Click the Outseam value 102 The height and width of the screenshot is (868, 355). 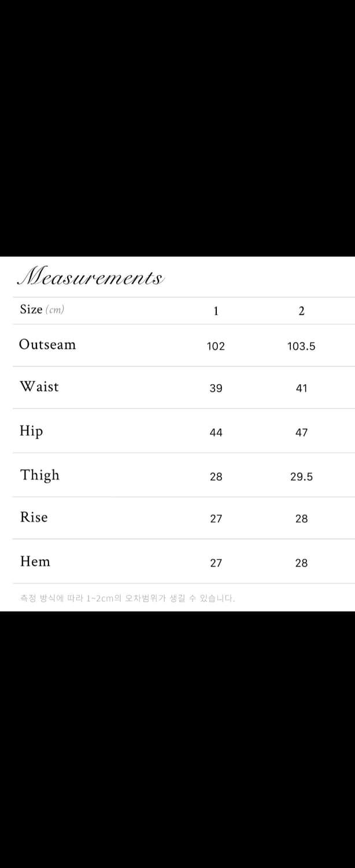tap(216, 346)
